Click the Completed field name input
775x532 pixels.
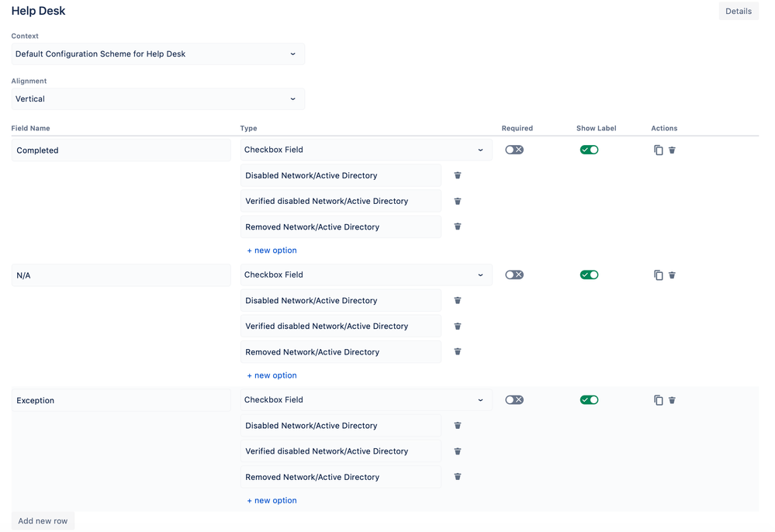[120, 150]
